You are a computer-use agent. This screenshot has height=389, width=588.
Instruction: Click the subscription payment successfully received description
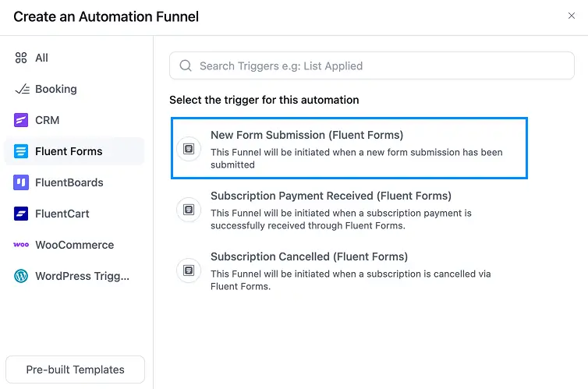[x=341, y=219]
